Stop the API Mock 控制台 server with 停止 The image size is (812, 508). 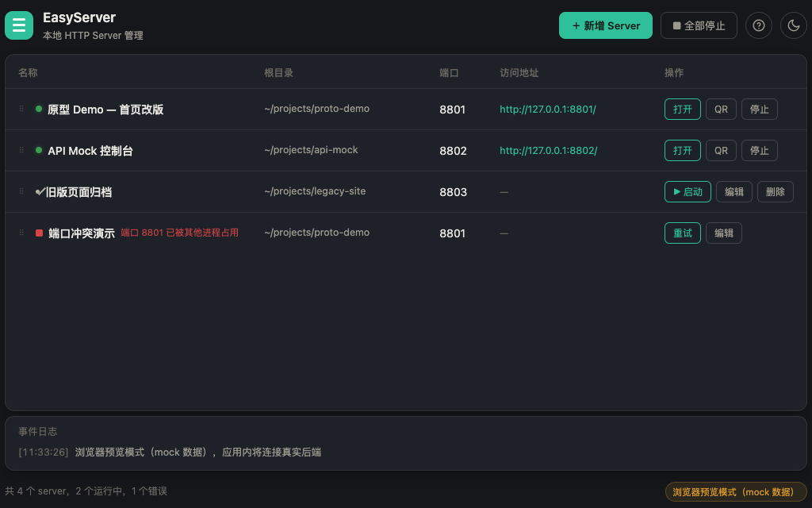tap(759, 150)
